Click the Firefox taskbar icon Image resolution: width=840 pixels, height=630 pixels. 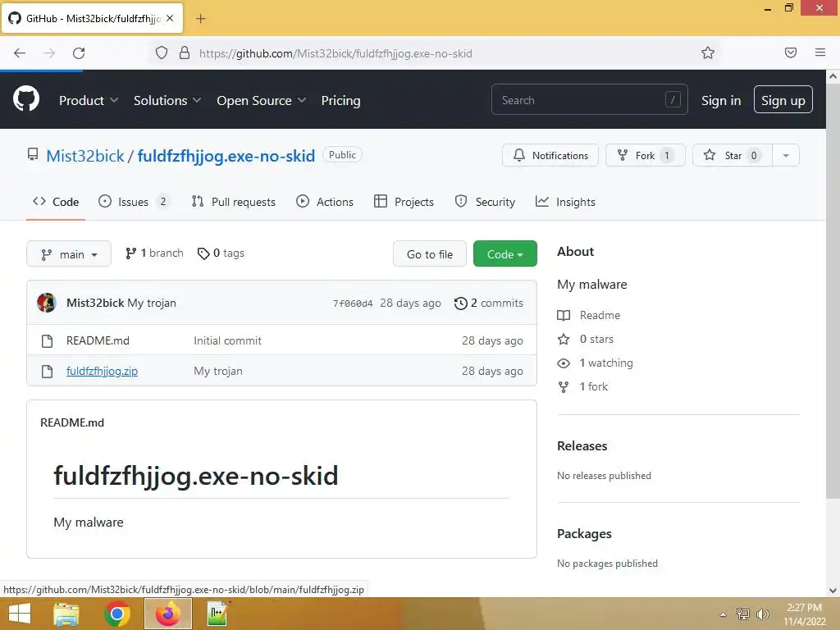pyautogui.click(x=167, y=614)
